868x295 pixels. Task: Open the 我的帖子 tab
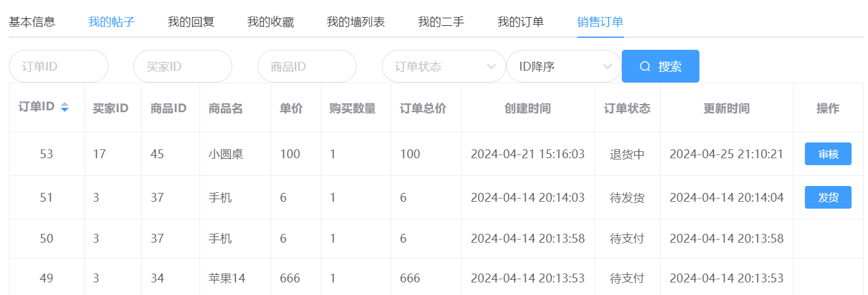[112, 22]
